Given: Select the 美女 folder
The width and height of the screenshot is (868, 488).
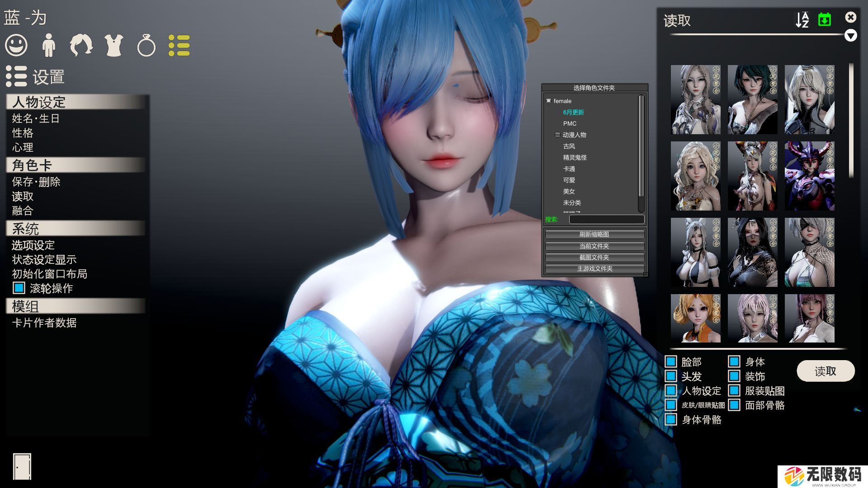Looking at the screenshot, I should [x=569, y=191].
